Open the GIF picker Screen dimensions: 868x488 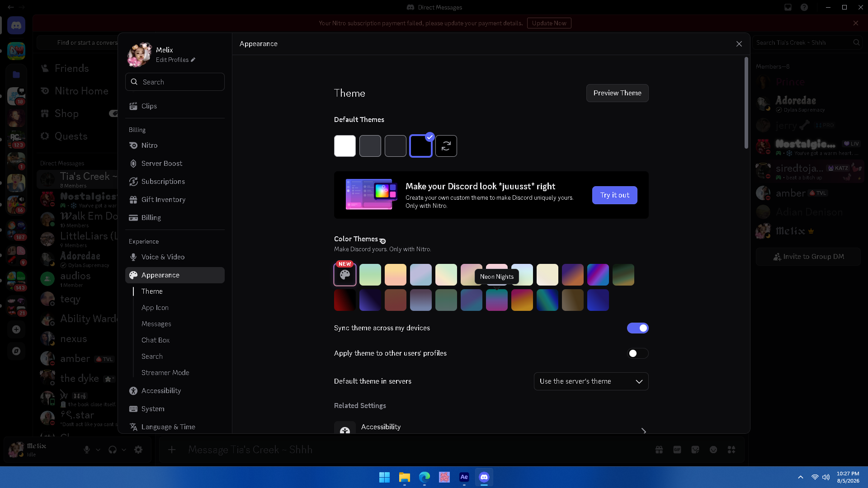click(x=677, y=450)
